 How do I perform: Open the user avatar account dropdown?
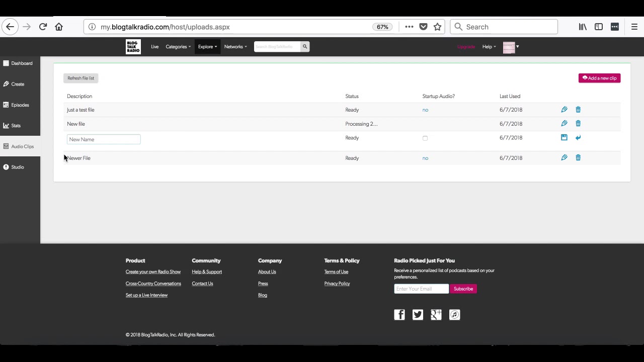511,47
